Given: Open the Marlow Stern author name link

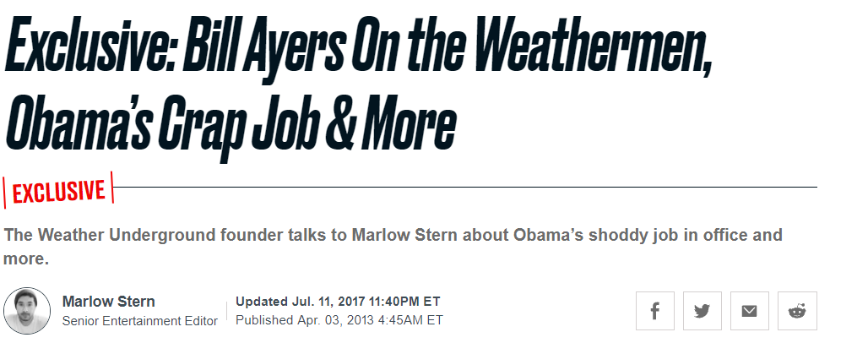Looking at the screenshot, I should click(108, 302).
